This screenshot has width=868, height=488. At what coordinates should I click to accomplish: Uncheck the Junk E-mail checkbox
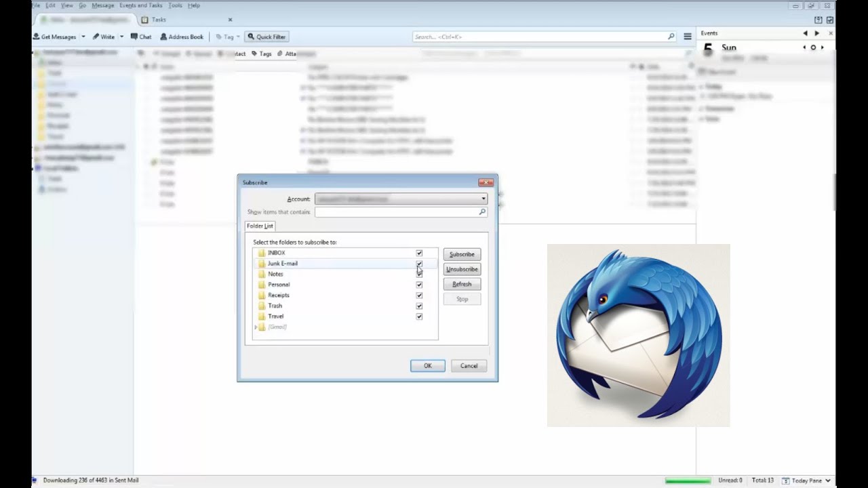pos(419,264)
